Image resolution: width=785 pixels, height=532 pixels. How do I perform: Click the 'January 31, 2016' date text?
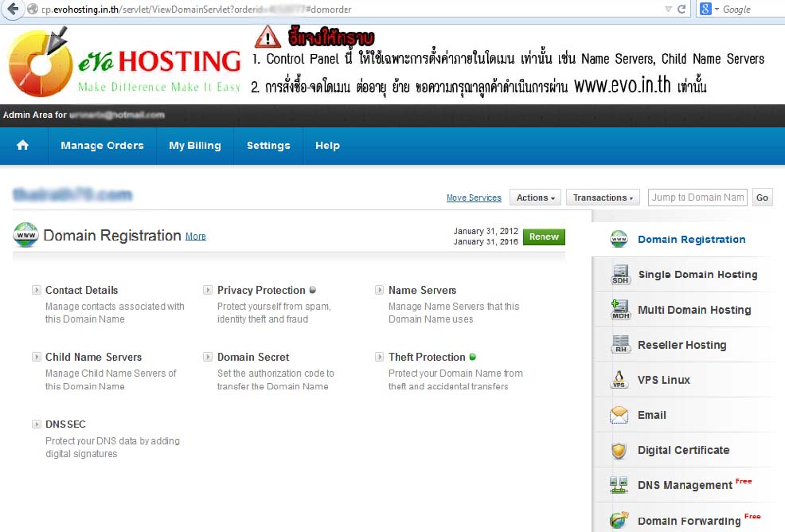point(486,241)
